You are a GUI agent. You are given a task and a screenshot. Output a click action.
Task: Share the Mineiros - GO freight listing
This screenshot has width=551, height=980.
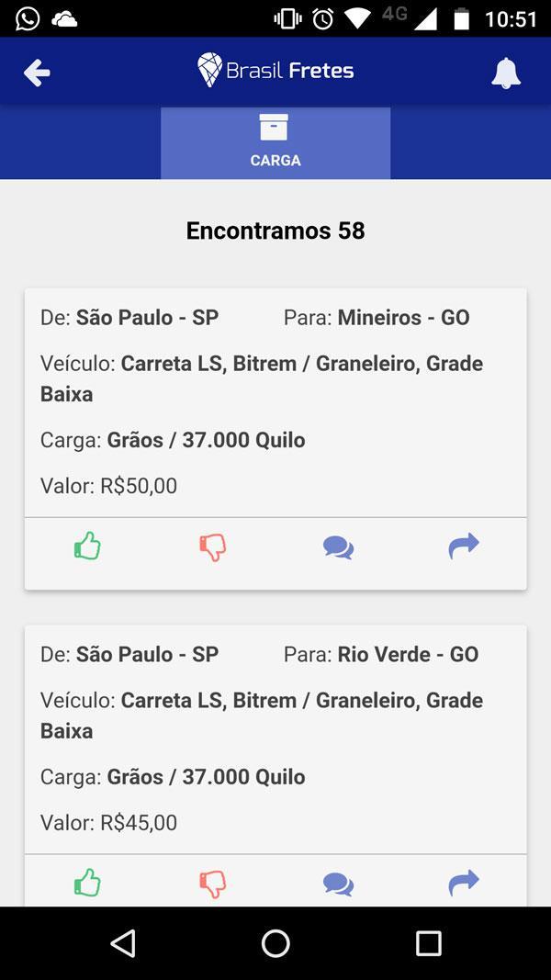[464, 546]
